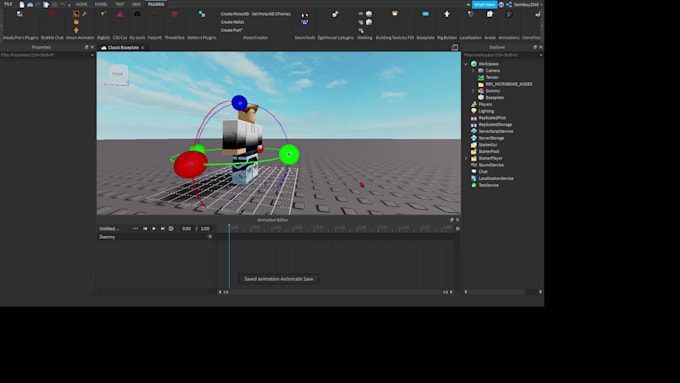
Task: Open the Bubble Chat plugin icon
Action: (52, 14)
